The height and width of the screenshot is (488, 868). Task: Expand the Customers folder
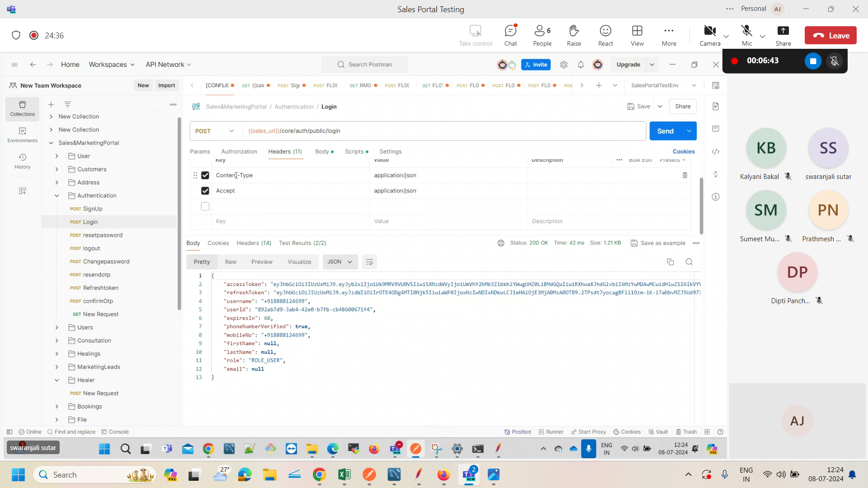(57, 169)
